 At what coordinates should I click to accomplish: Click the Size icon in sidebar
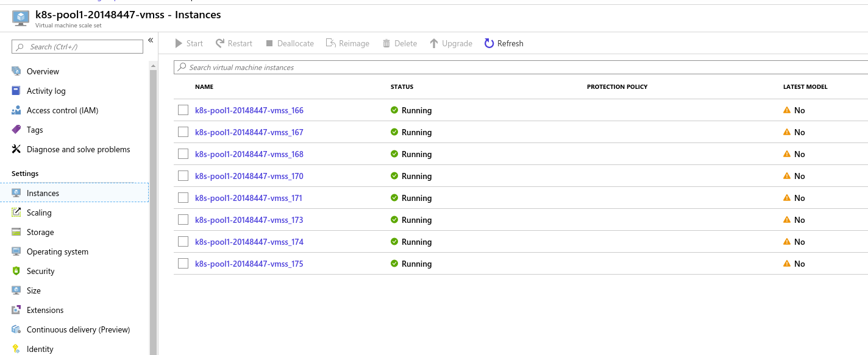point(16,290)
